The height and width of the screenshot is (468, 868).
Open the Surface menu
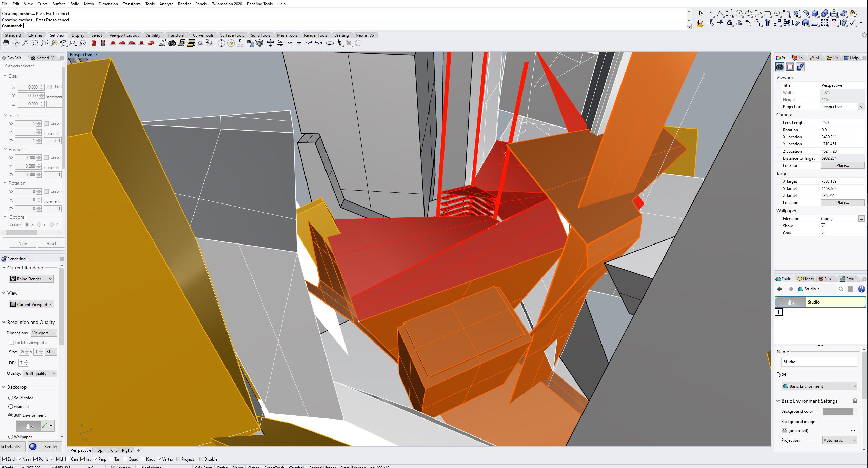tap(59, 4)
